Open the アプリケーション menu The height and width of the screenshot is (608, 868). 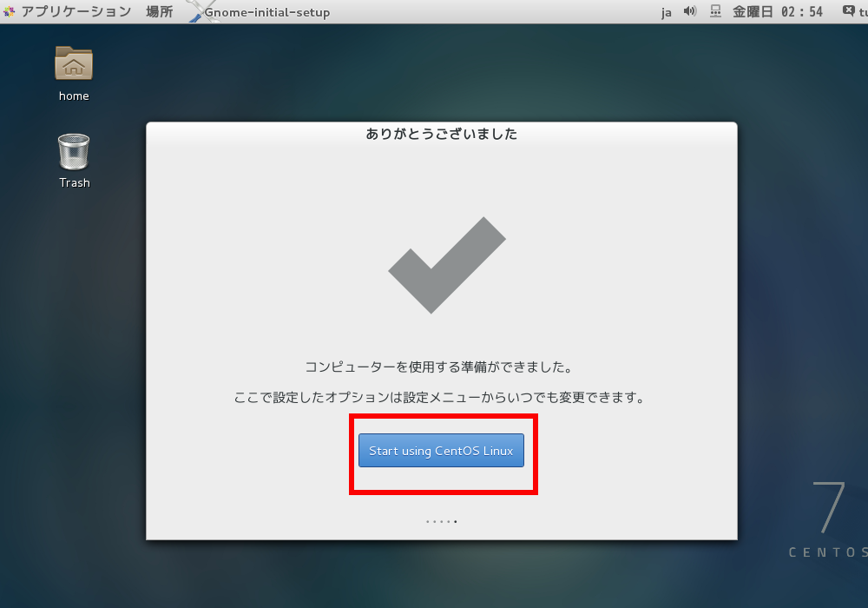click(x=76, y=11)
